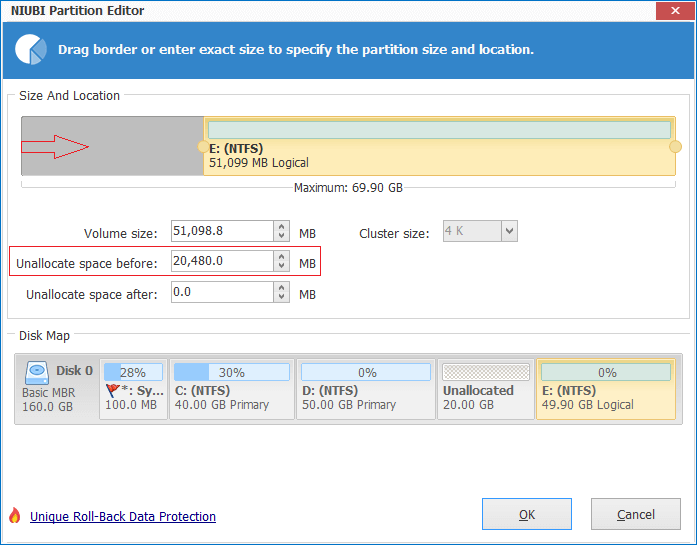Select the D: (NTFS) 50.00 GB partition
Viewport: 697px width, 545px height.
[x=364, y=389]
